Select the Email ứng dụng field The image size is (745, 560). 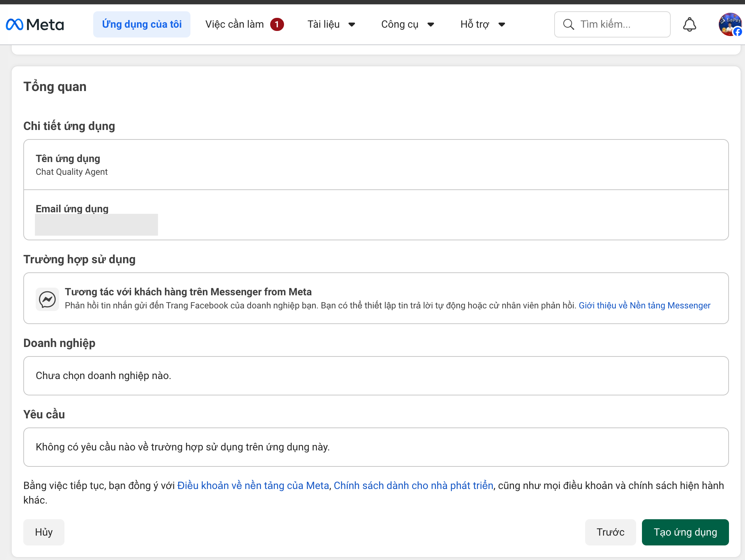point(96,225)
